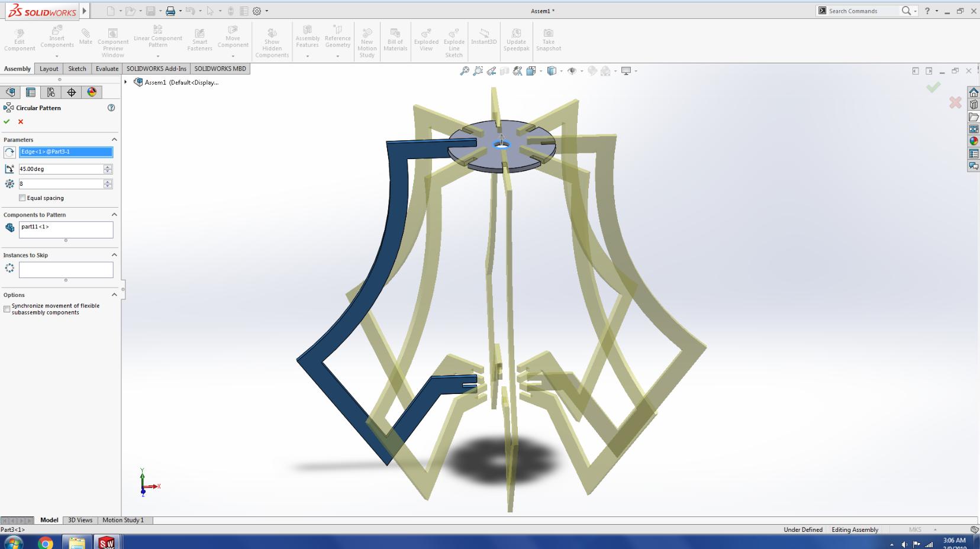Cancel with the large red X in viewport
This screenshot has height=549, width=980.
click(x=955, y=102)
